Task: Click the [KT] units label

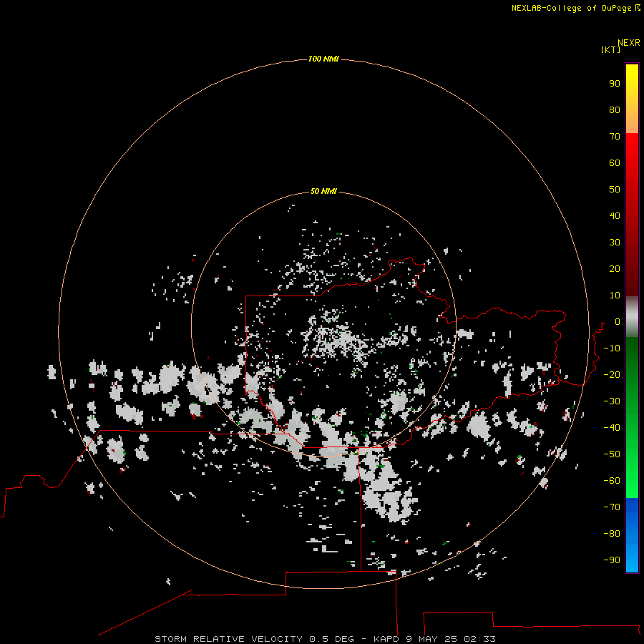Action: point(610,49)
